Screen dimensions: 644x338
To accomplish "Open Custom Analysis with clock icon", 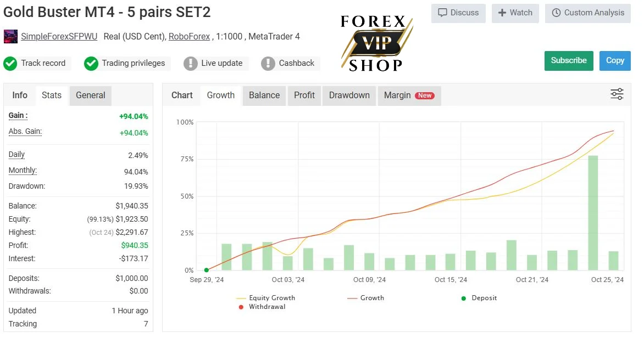I will 588,13.
